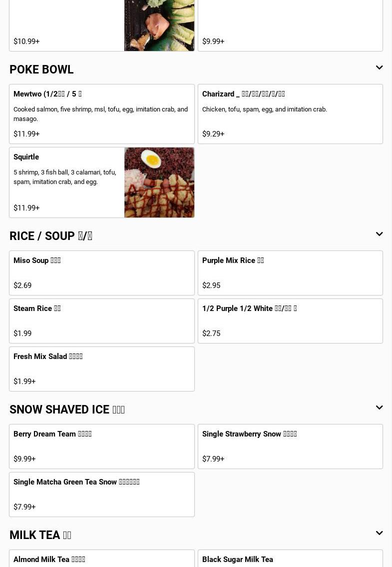392x567 pixels.
Task: Open the partial food photo above POKE BOWL
Action: (x=159, y=25)
